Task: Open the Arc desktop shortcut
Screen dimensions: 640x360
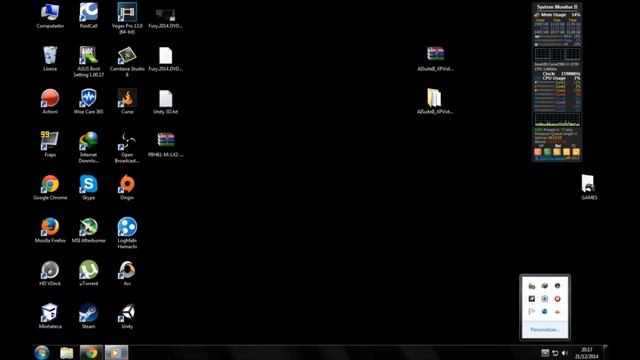Action: coord(127,273)
